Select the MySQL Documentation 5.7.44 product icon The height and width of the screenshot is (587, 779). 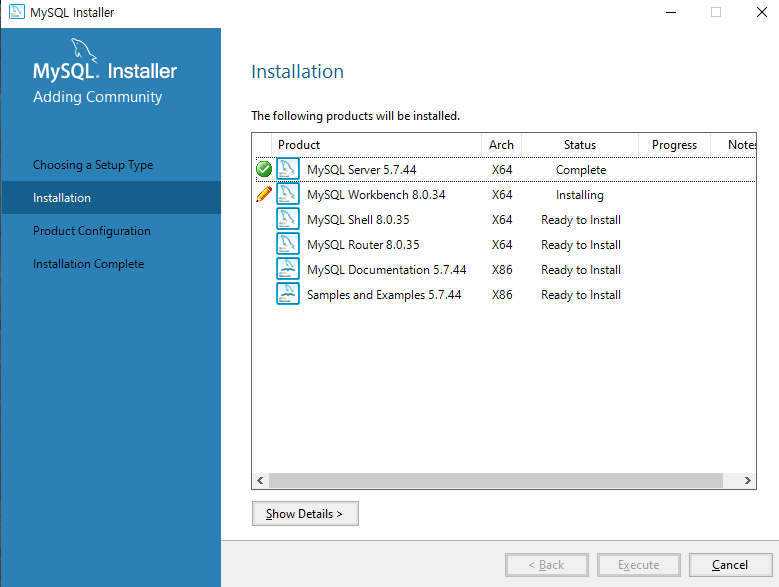pos(288,269)
